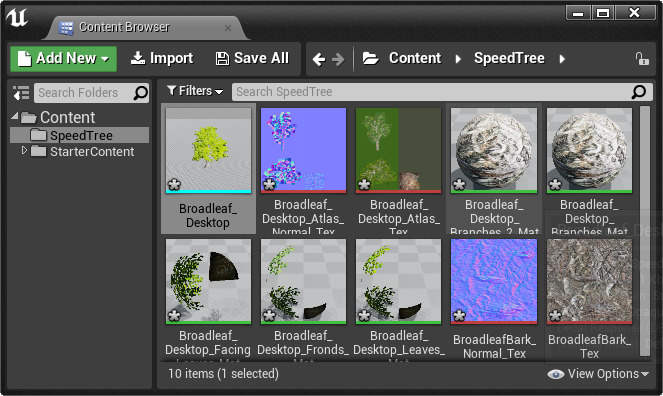663x396 pixels.
Task: Close the Content Browser tab
Action: [x=228, y=28]
